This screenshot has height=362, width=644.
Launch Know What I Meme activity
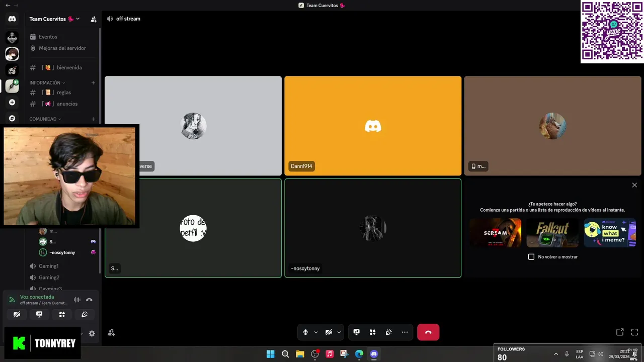pos(610,233)
